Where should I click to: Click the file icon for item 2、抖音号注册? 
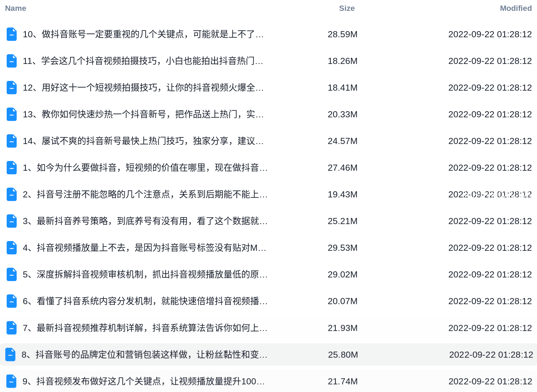[12, 194]
